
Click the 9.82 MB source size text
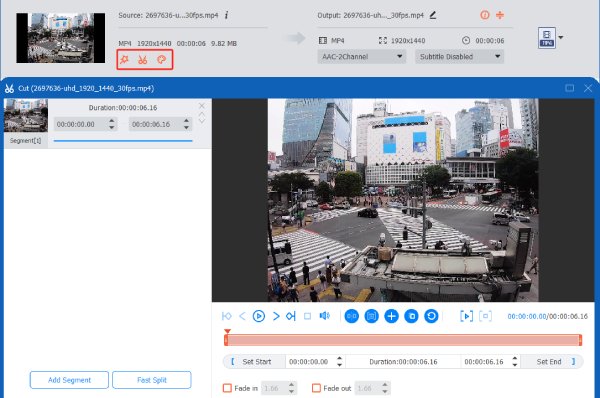224,43
